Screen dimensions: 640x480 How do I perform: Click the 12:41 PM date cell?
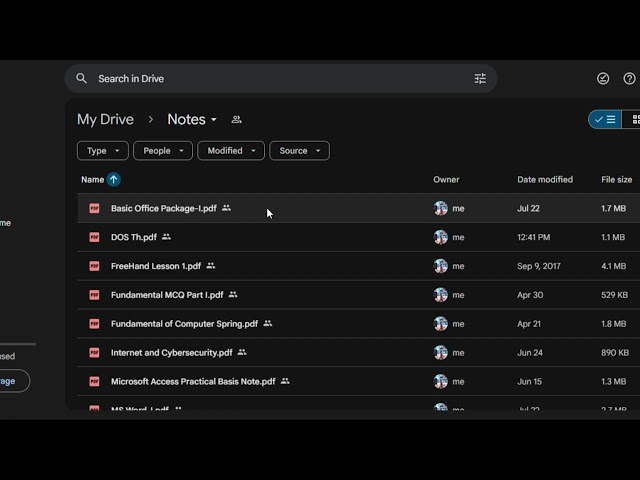[533, 237]
